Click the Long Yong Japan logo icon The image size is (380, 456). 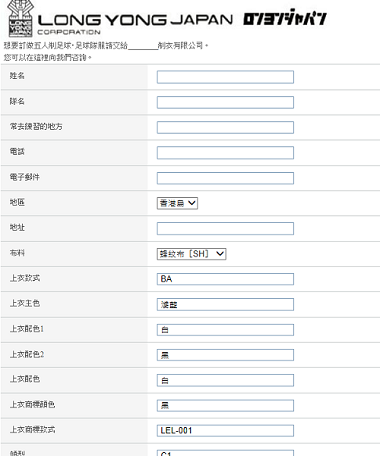20,18
